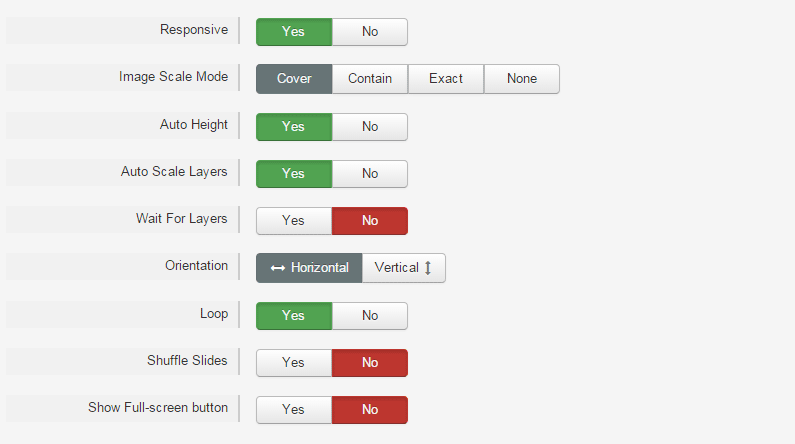Enable Shuffle Slides with Yes
This screenshot has width=795, height=444.
[x=294, y=363]
